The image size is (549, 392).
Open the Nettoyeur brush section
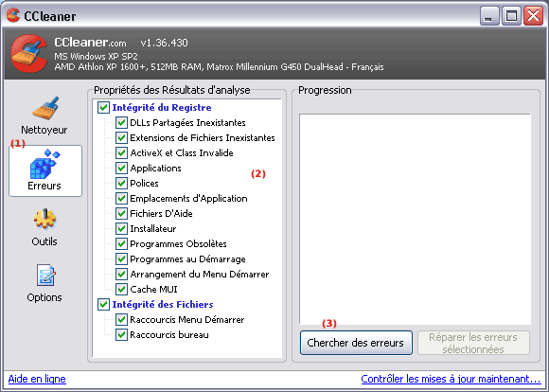pos(44,116)
